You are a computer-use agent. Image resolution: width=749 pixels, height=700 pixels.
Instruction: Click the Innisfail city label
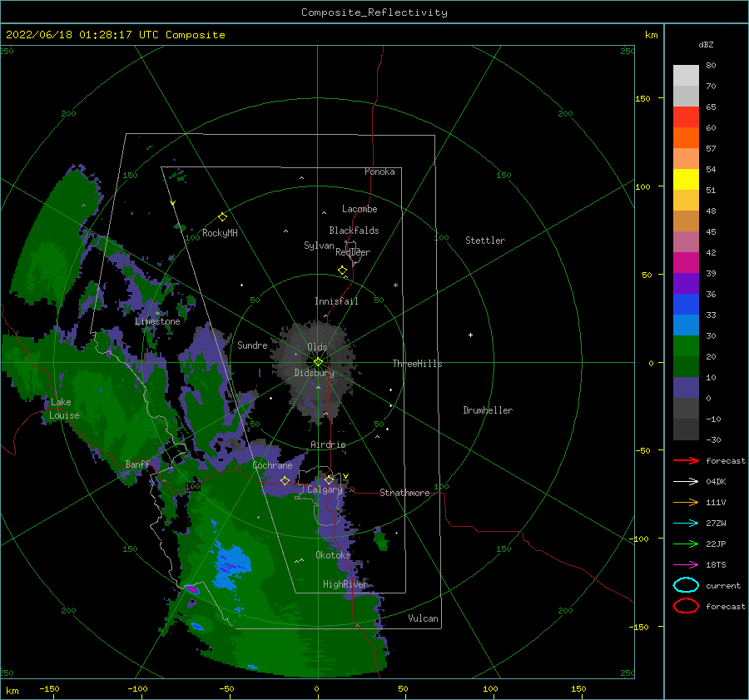[x=336, y=301]
